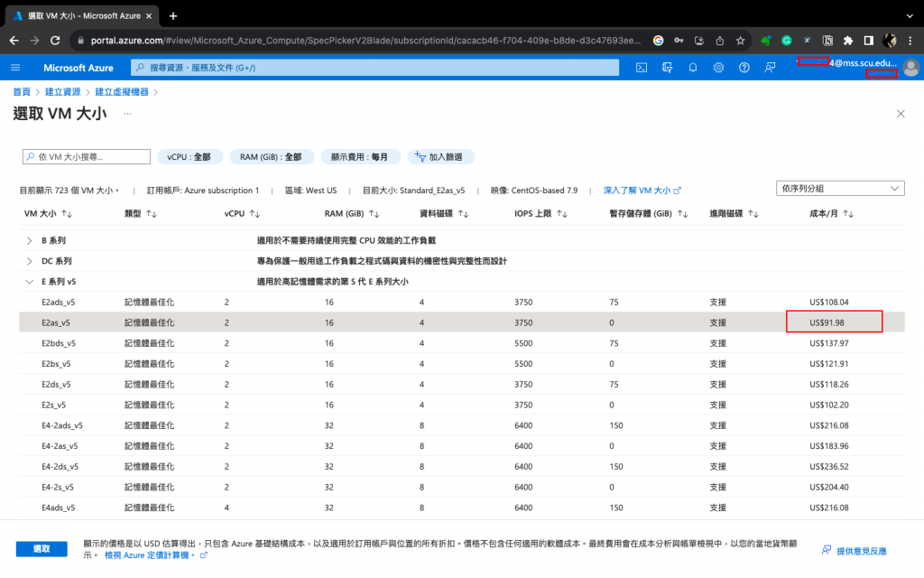The width and height of the screenshot is (924, 578).
Task: Select the E4ads_v5 row
Action: [x=461, y=508]
